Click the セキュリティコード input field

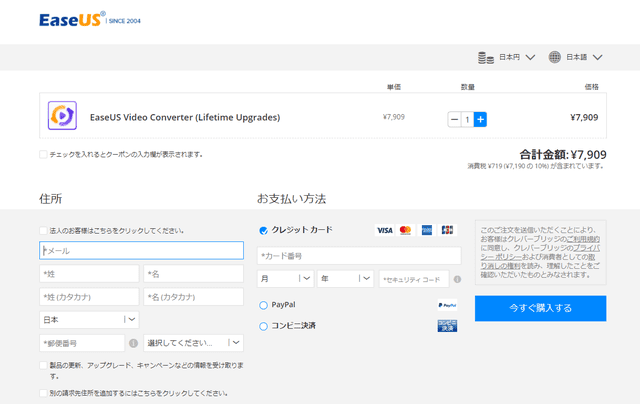[x=414, y=279]
